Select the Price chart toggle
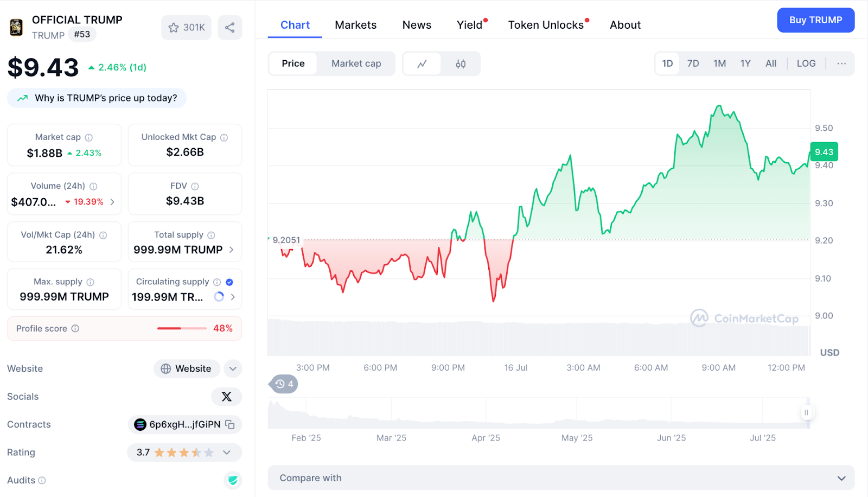Image resolution: width=868 pixels, height=497 pixels. coord(293,63)
